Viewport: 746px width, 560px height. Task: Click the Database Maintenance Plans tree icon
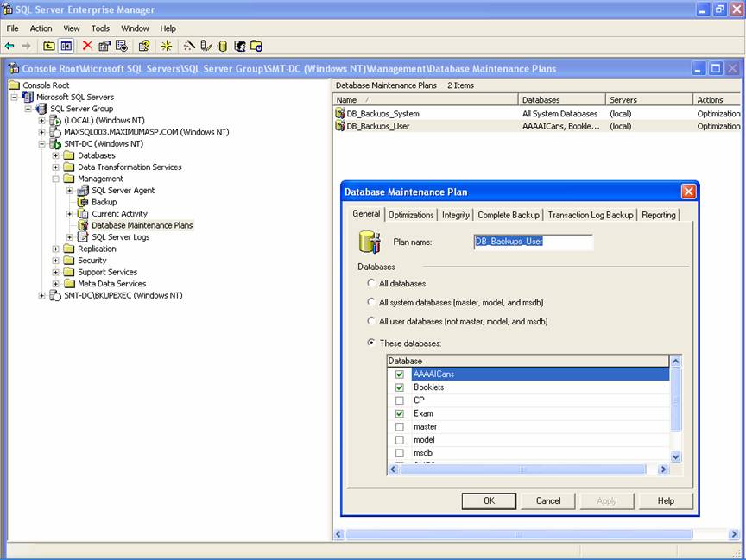[x=83, y=225]
